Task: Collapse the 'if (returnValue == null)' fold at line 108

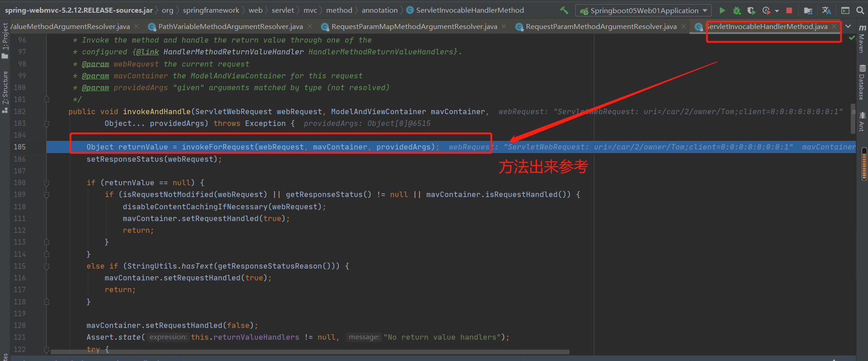Action: 47,183
